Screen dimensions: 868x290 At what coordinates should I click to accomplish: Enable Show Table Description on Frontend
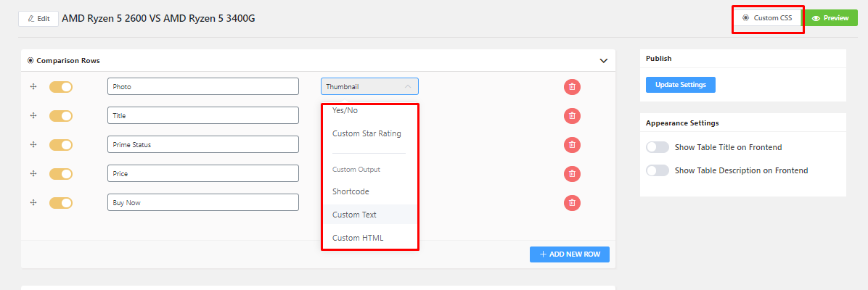coord(658,170)
